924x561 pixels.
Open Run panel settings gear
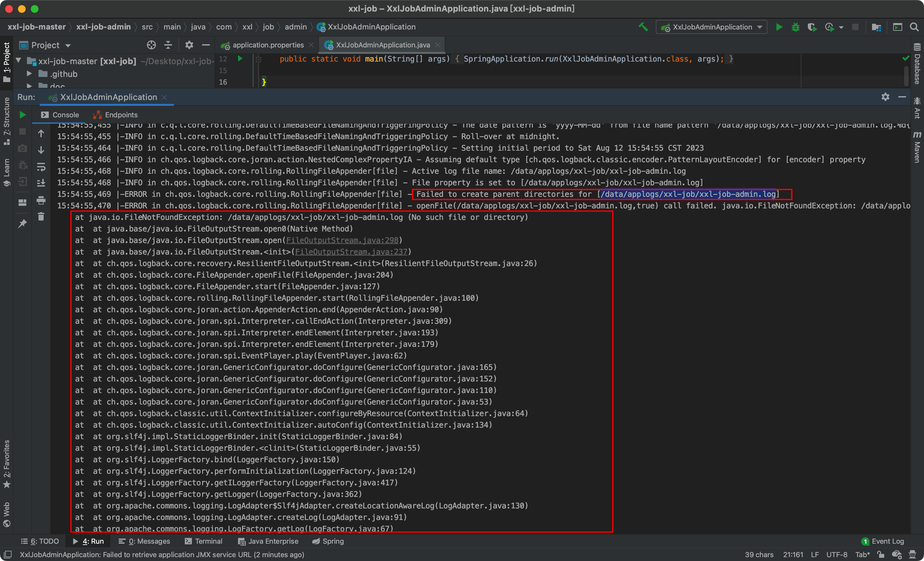[885, 97]
